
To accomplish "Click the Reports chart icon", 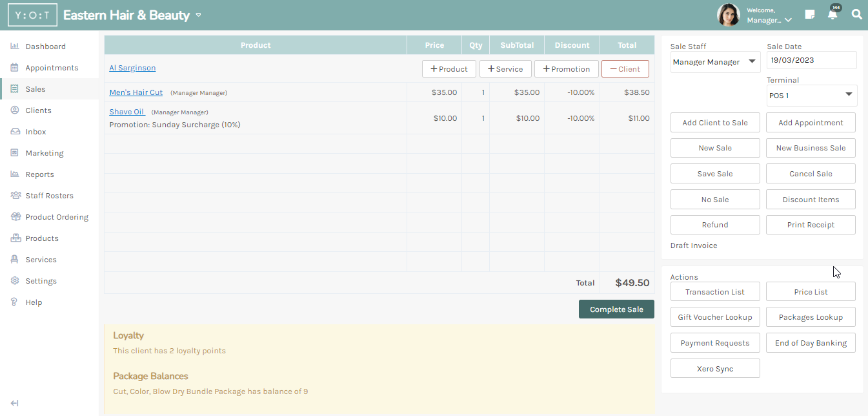I will click(x=15, y=174).
